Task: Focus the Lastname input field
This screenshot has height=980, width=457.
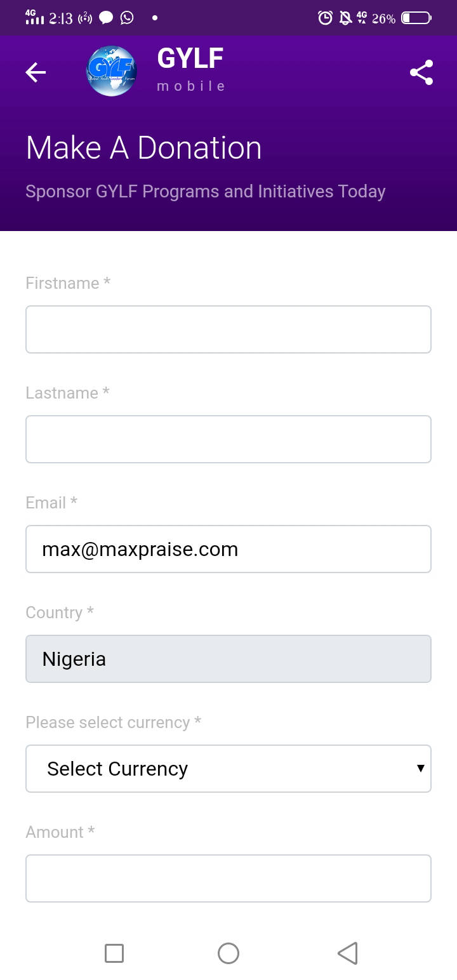Action: pos(228,439)
